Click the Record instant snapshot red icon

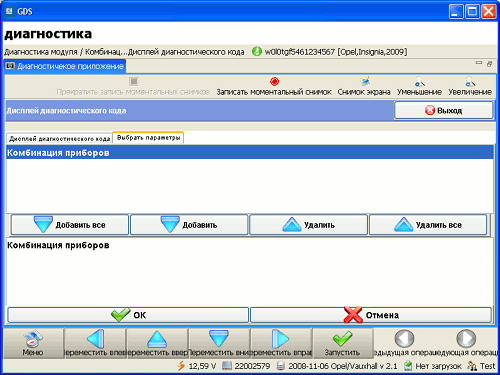point(274,81)
